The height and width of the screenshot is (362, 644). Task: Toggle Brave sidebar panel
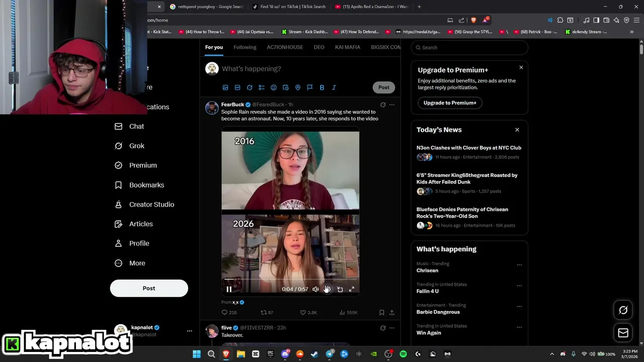click(596, 20)
